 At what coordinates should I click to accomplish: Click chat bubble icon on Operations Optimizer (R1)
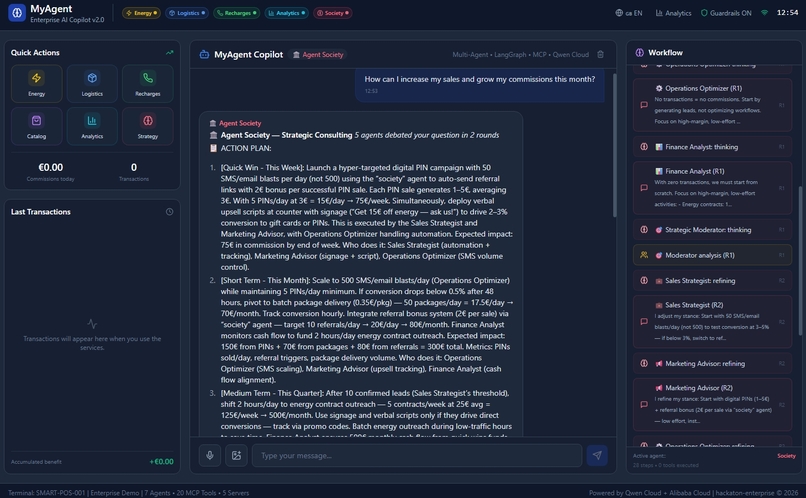click(x=644, y=105)
